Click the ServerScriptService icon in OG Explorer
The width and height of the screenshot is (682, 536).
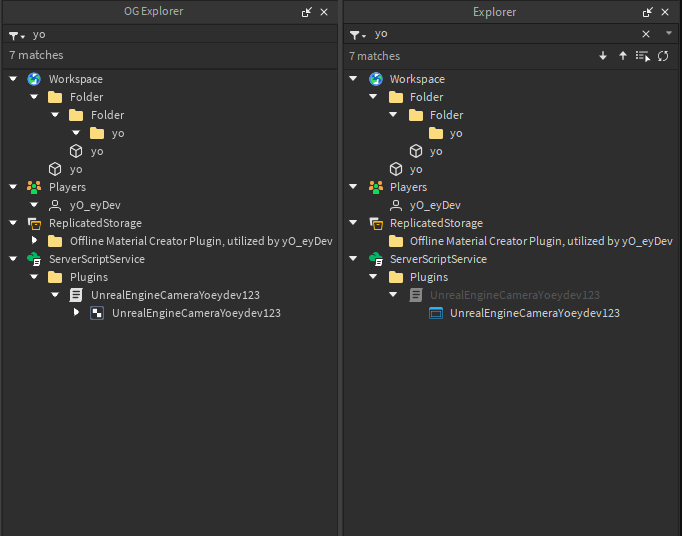coord(34,259)
